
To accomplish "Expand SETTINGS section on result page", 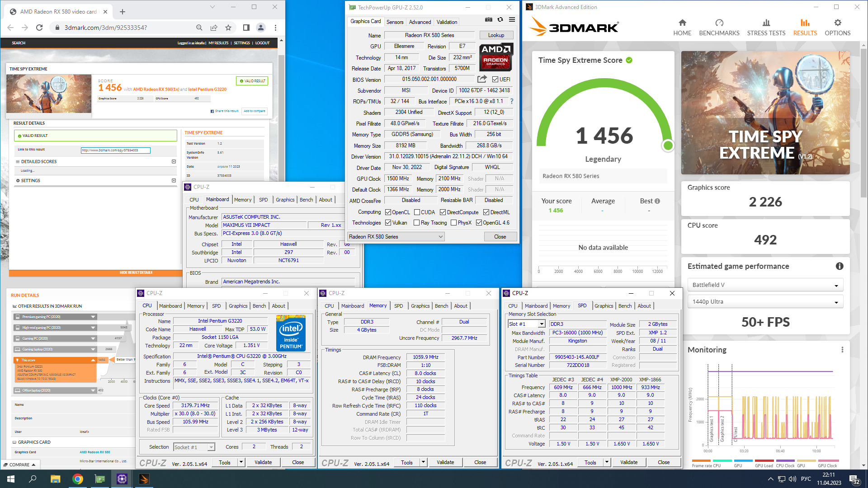I will pos(174,180).
